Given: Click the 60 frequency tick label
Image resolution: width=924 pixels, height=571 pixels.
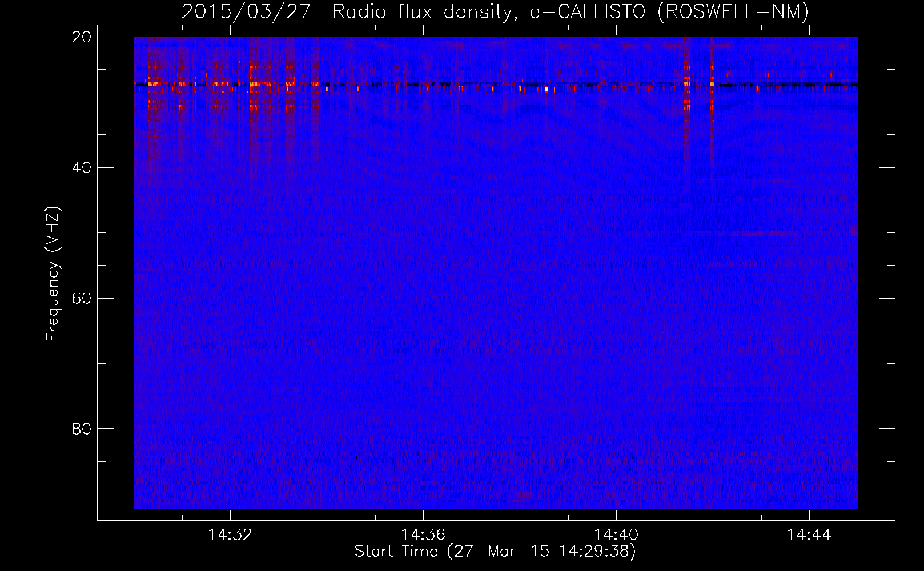Looking at the screenshot, I should 82,298.
